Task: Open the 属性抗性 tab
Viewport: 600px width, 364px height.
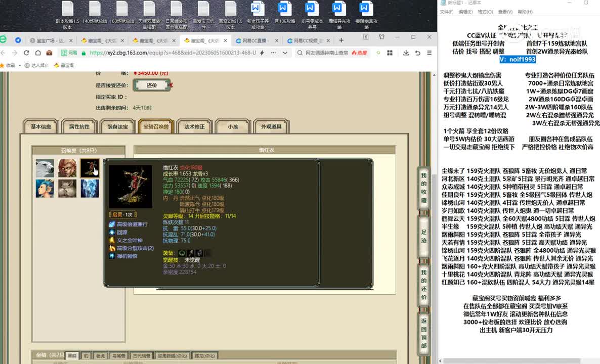Action: pyautogui.click(x=79, y=126)
